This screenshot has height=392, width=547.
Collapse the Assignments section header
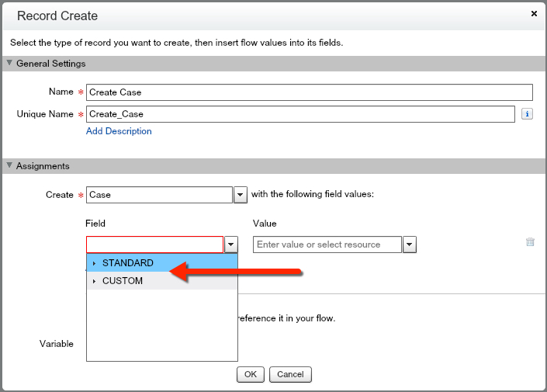pos(10,166)
